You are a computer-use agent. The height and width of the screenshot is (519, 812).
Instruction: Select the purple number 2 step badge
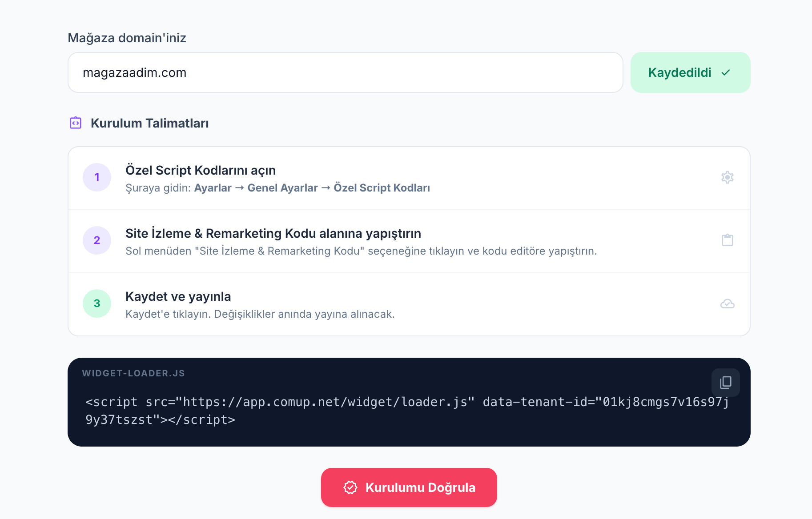(x=97, y=240)
